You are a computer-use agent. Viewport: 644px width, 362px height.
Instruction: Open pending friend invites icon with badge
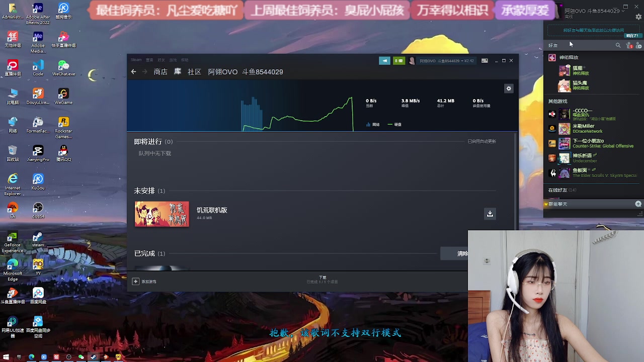(629, 45)
